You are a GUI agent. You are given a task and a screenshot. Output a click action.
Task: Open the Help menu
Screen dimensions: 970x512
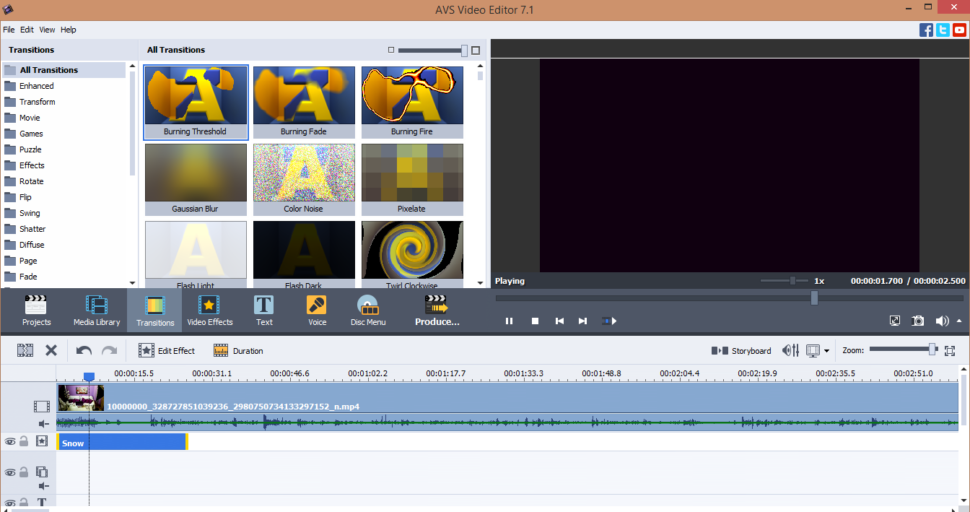(x=68, y=30)
